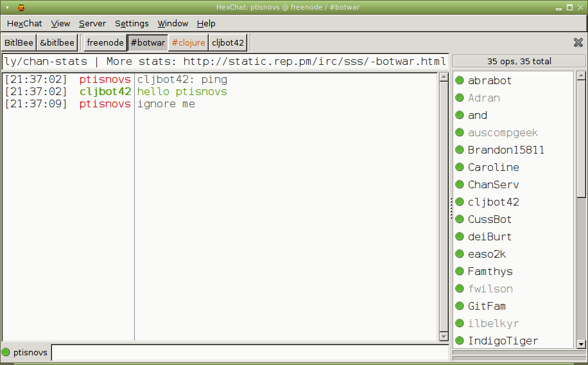Open the Server menu
Image resolution: width=588 pixels, height=365 pixels.
tap(92, 23)
